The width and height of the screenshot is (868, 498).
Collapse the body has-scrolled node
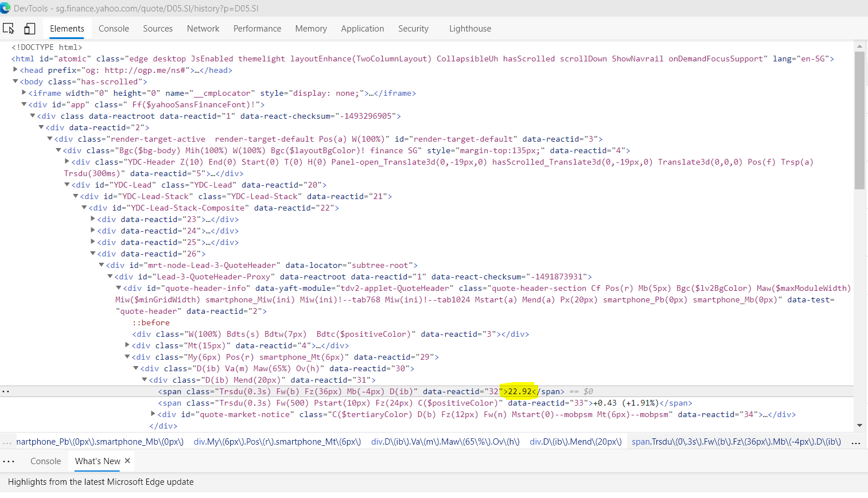pyautogui.click(x=15, y=81)
